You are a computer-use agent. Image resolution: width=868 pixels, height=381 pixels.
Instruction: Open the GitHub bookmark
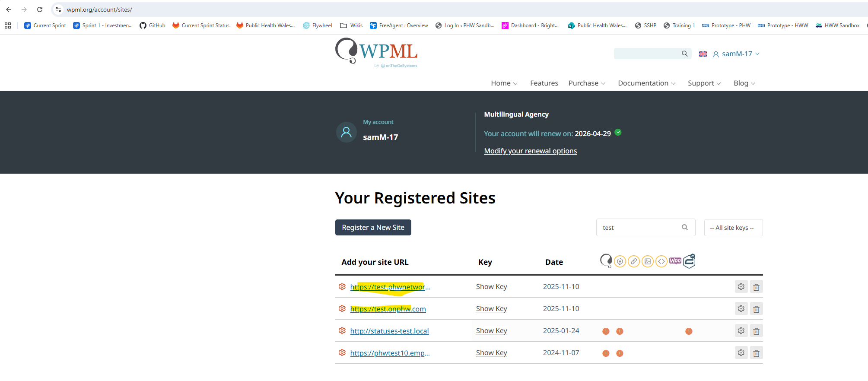[x=153, y=25]
